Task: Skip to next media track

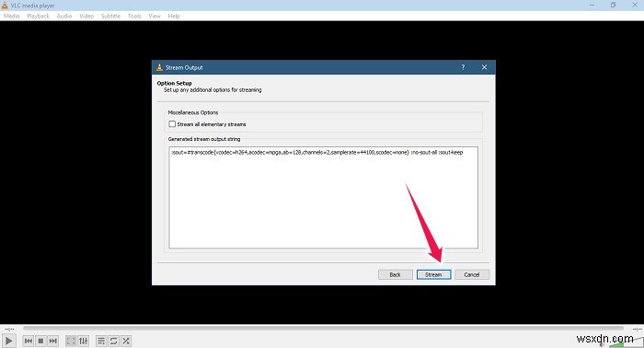Action: point(53,341)
